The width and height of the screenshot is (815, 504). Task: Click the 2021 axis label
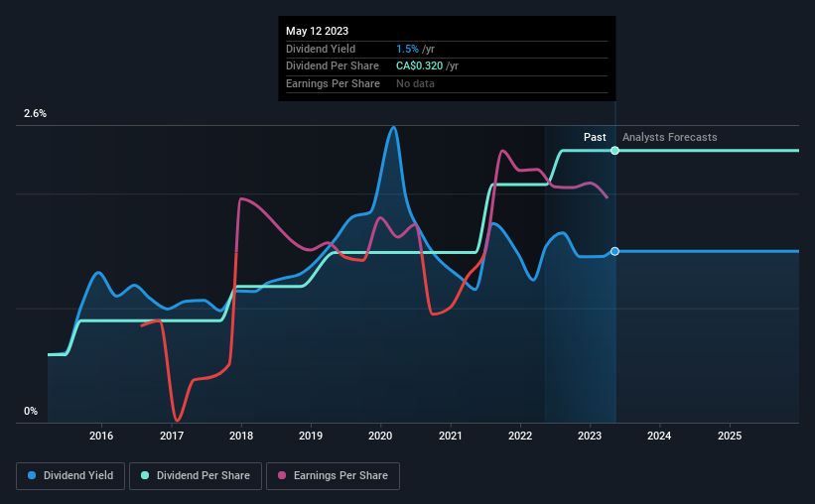tap(450, 436)
